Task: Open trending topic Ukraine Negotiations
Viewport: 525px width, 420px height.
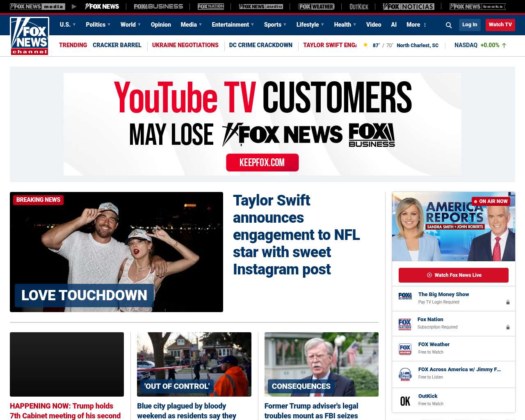Action: (x=185, y=45)
